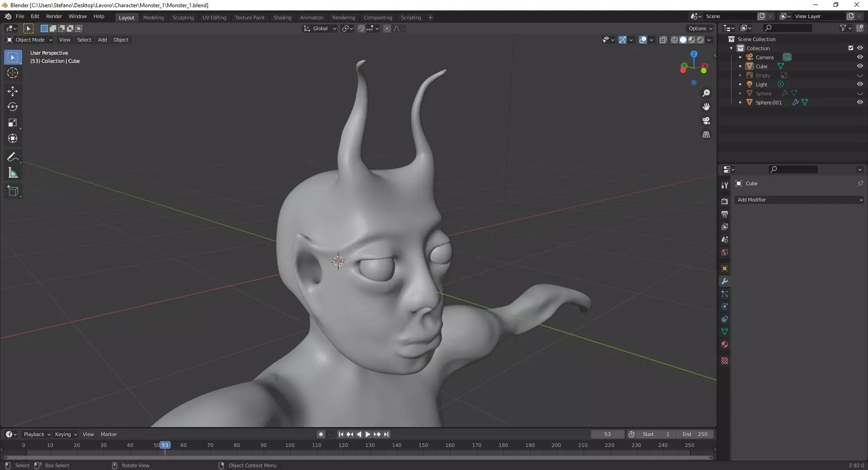This screenshot has width=868, height=470.
Task: Click the End frame field
Action: pos(695,434)
